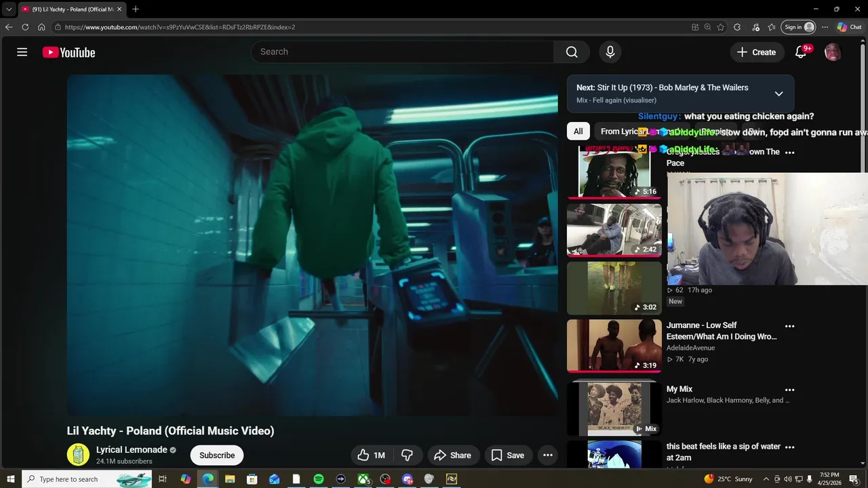Viewport: 868px width, 488px height.
Task: Click the Create button
Action: pos(757,52)
